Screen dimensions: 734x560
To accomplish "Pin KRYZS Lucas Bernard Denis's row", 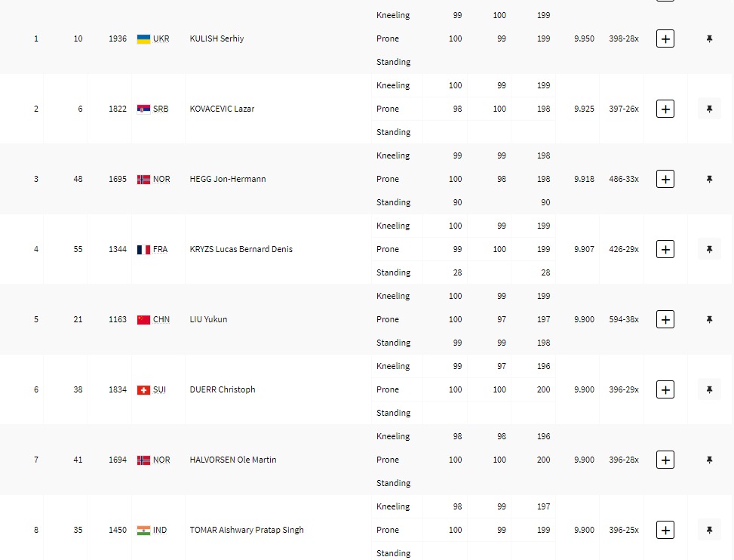I will (709, 249).
